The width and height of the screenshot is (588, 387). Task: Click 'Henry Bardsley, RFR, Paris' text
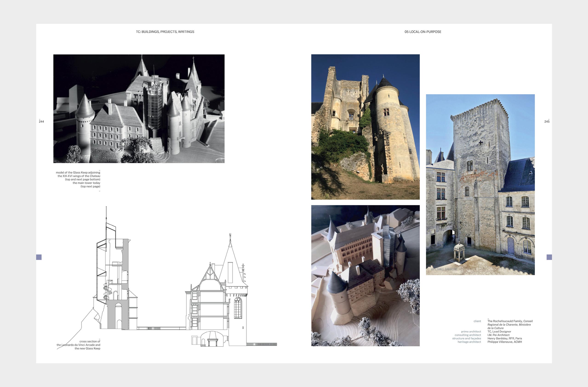tap(505, 338)
